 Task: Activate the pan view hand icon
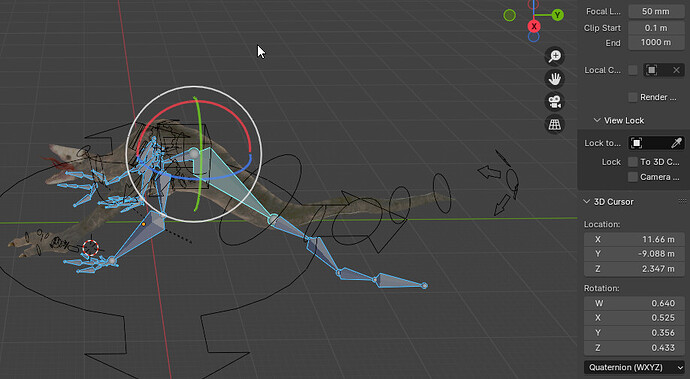click(555, 79)
